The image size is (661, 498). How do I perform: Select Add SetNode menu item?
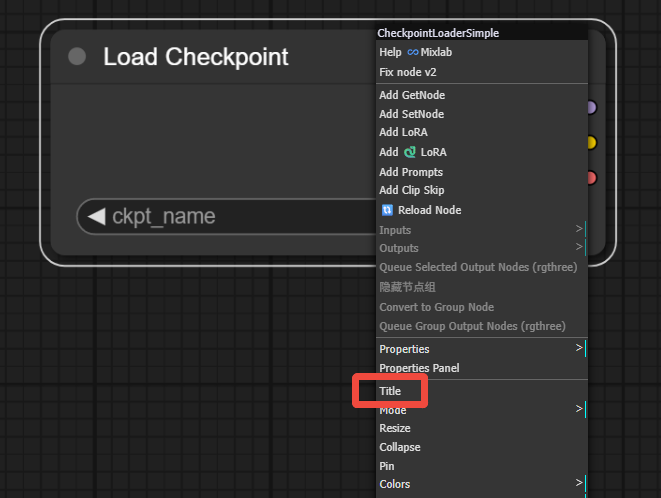point(411,114)
